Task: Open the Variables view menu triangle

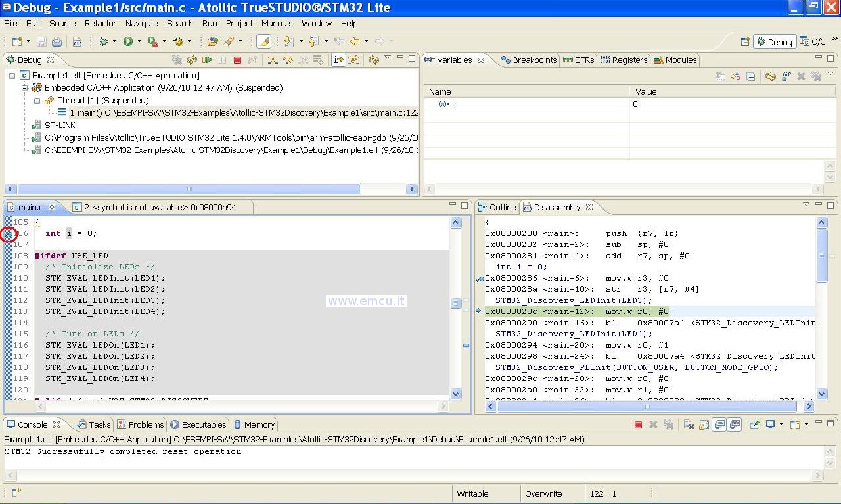Action: click(830, 74)
